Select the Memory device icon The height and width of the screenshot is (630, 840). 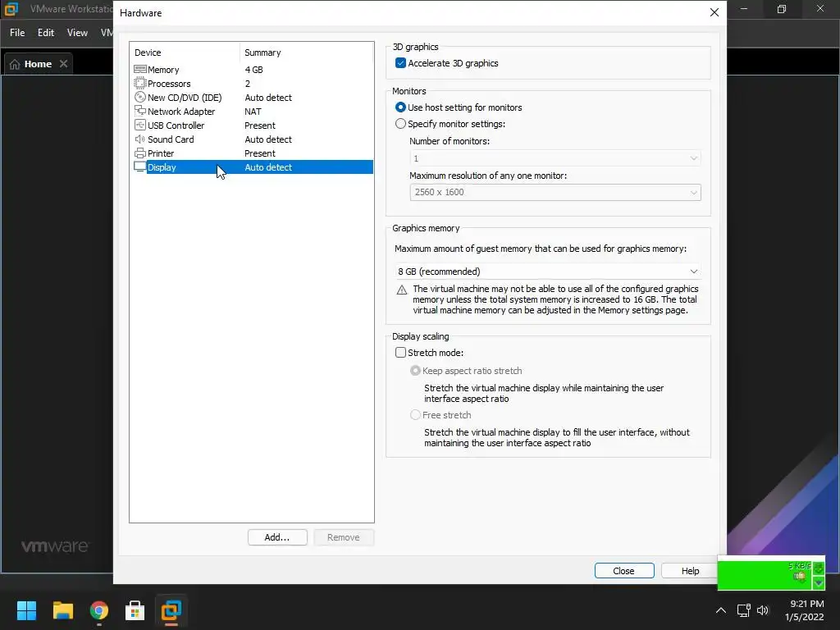pyautogui.click(x=139, y=69)
